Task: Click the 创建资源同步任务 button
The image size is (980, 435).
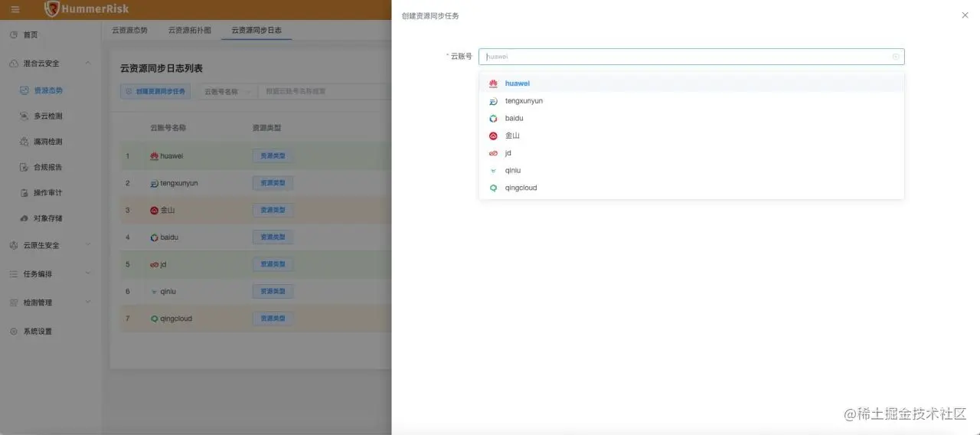Action: (155, 91)
